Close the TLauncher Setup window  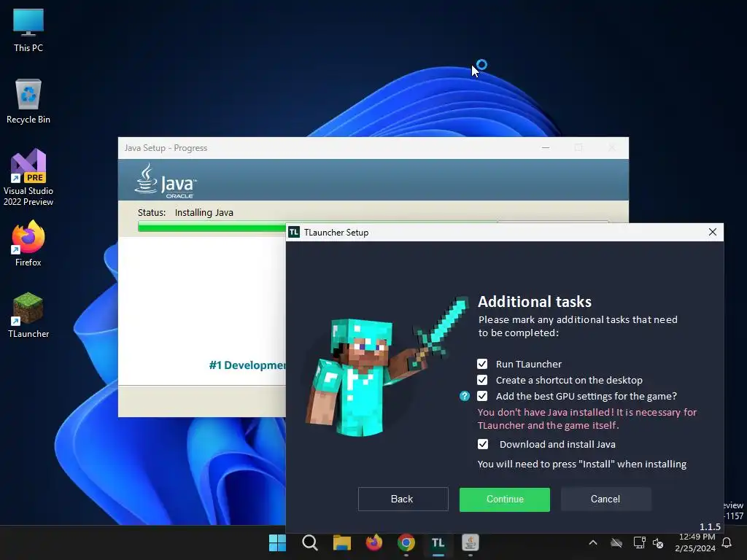click(x=713, y=232)
